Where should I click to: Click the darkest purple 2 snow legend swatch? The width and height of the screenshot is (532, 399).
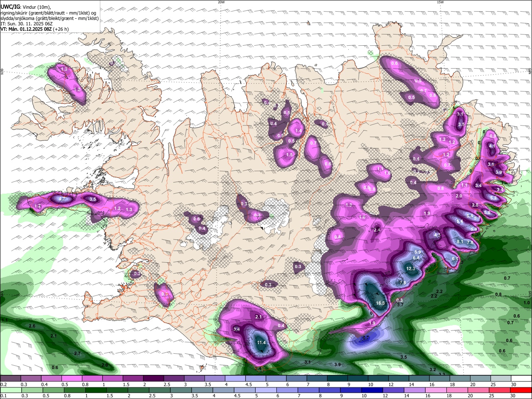click(153, 378)
